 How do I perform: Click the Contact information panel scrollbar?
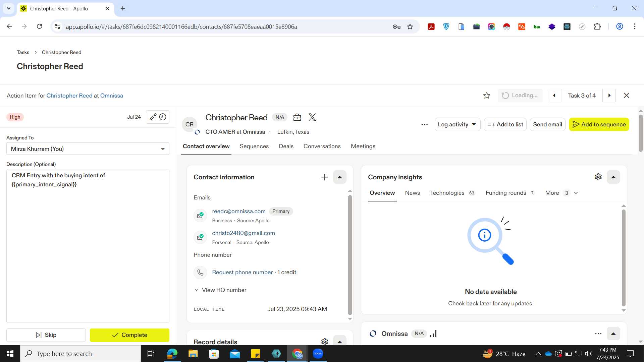pyautogui.click(x=350, y=255)
